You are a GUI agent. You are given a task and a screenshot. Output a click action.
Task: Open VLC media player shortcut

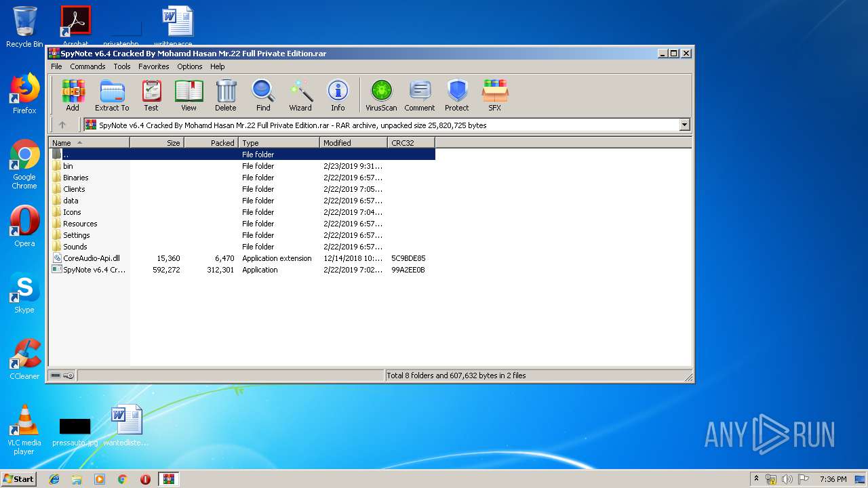[x=24, y=430]
